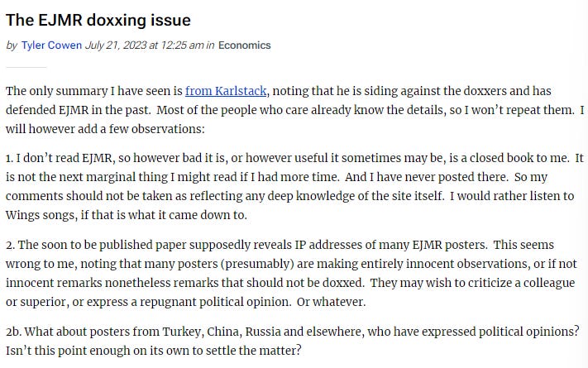This screenshot has height=368, width=588.
Task: Click the paragraph numbered 2 about IP addresses
Action: (x=291, y=273)
